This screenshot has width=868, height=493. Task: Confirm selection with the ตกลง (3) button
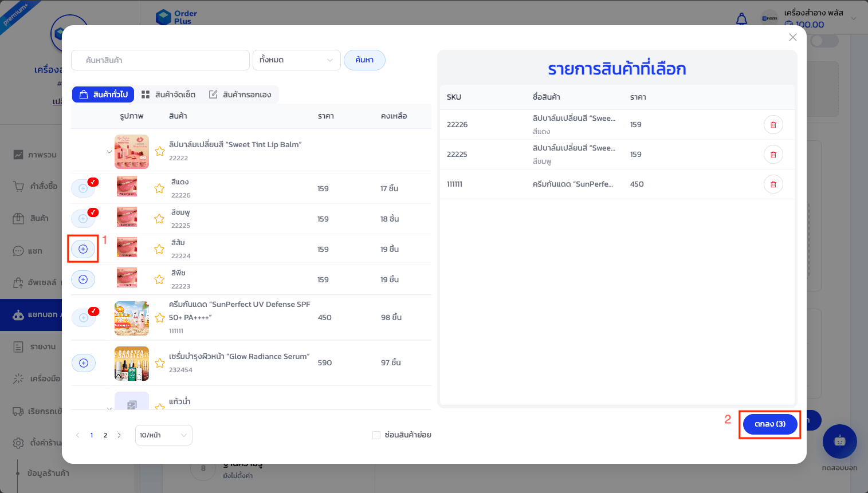pyautogui.click(x=769, y=424)
